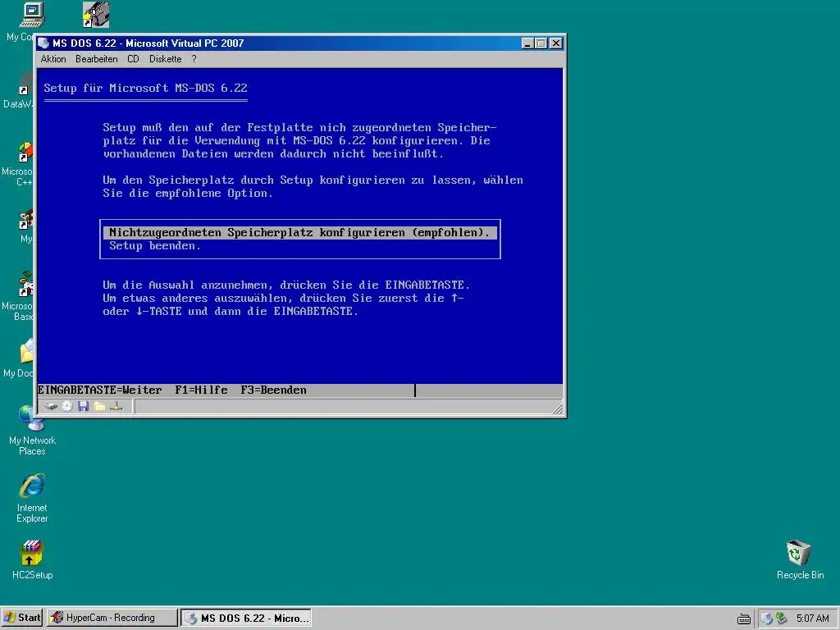Click the Virtual PC title bar icon
840x630 pixels.
click(x=44, y=43)
